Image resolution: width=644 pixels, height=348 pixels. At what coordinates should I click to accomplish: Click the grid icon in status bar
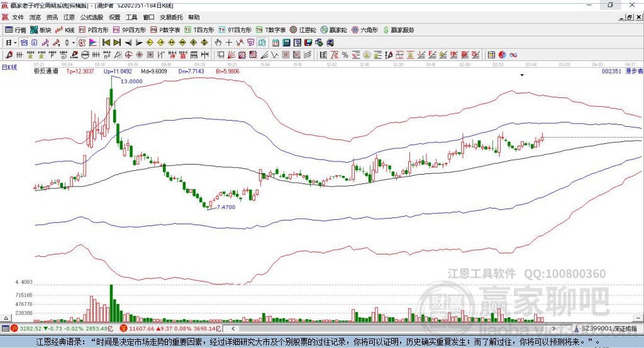5,329
